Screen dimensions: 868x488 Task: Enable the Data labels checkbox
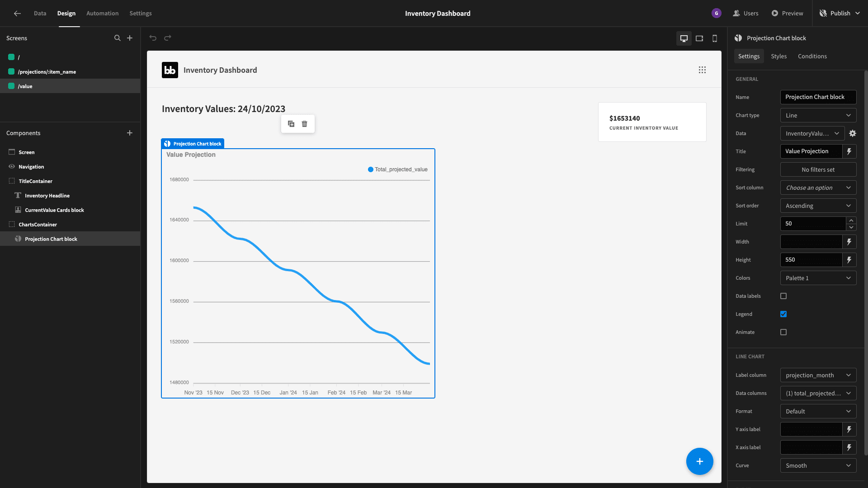click(783, 296)
